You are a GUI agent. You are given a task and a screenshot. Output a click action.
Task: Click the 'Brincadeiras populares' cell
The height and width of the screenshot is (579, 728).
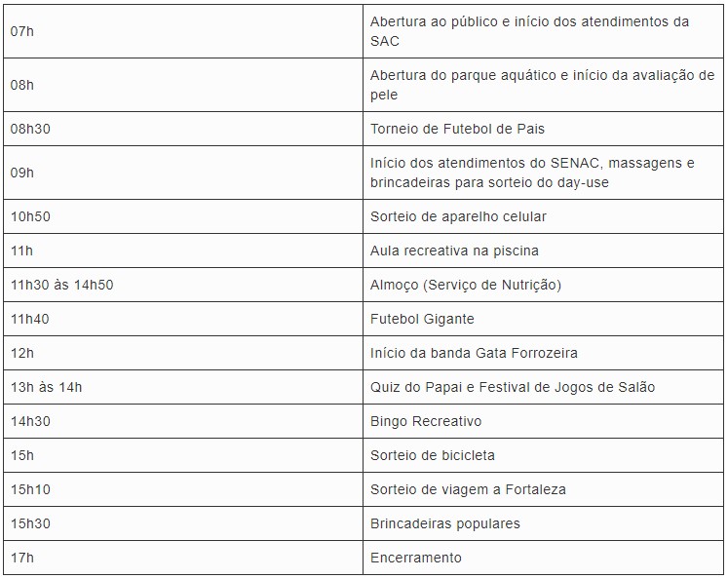click(x=445, y=523)
